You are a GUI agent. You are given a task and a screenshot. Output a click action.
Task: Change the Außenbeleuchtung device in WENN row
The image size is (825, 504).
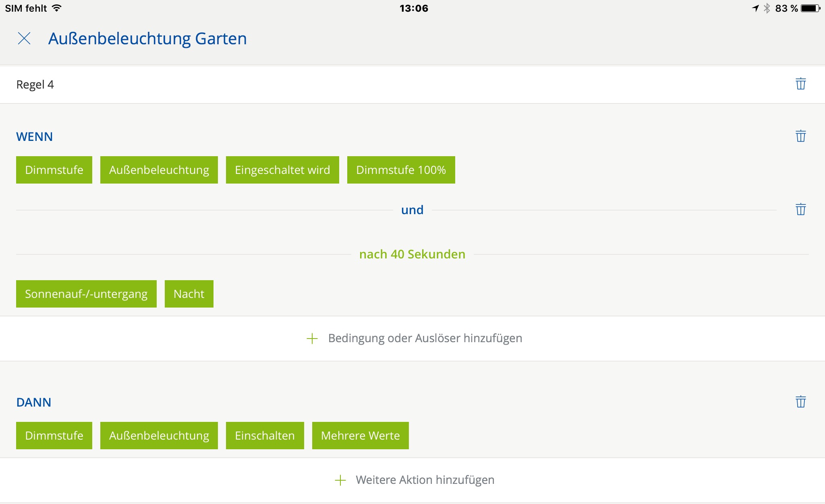point(159,170)
